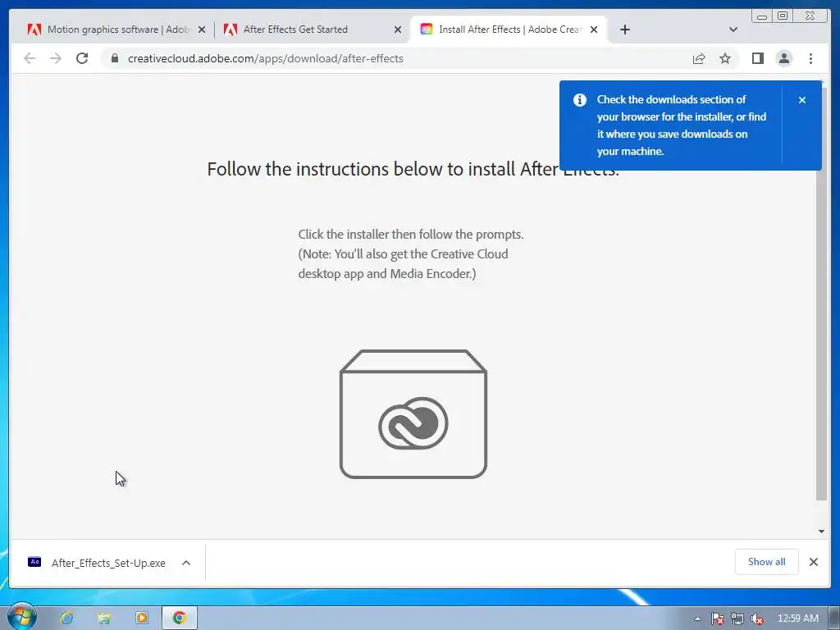Launch Internet Explorer from taskbar

coord(66,618)
